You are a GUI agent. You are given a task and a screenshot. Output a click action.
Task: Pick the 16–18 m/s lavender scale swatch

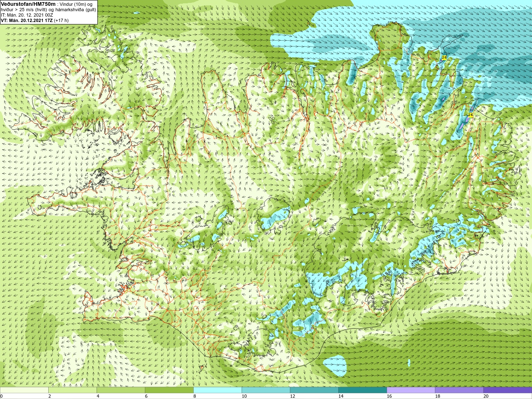[x=411, y=390]
